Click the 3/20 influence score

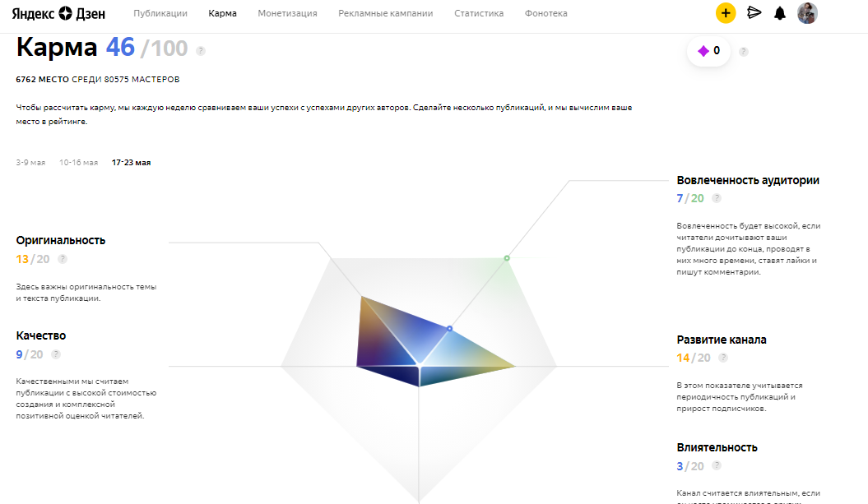point(690,466)
